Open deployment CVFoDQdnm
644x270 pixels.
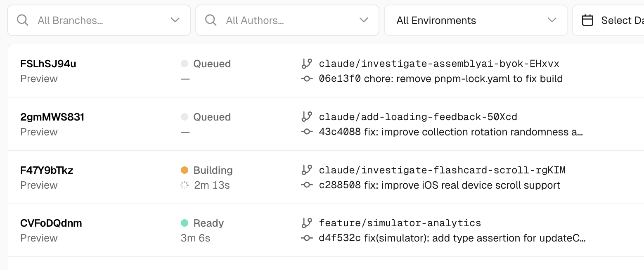point(51,223)
